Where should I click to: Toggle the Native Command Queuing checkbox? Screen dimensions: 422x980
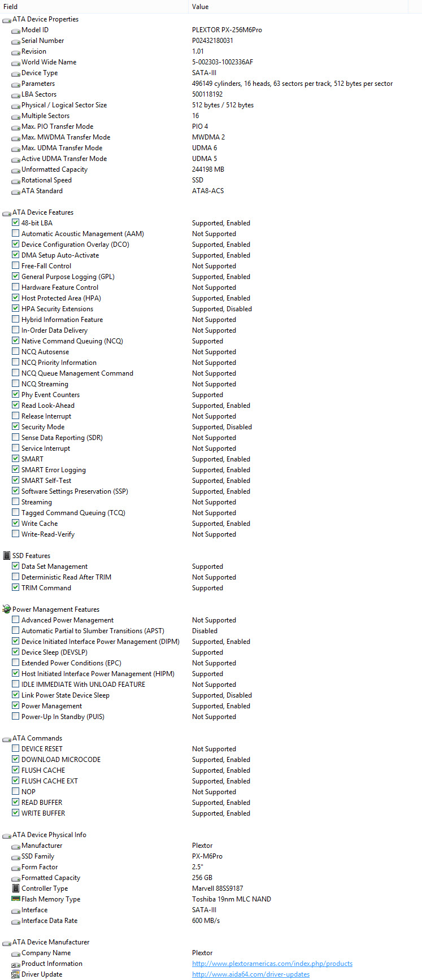16,341
